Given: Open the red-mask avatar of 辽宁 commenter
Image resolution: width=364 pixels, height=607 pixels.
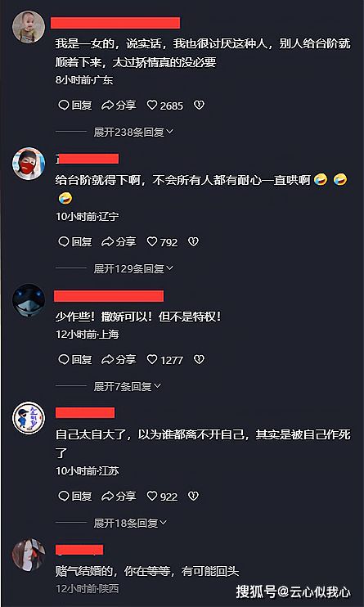Looking at the screenshot, I should click(x=29, y=163).
